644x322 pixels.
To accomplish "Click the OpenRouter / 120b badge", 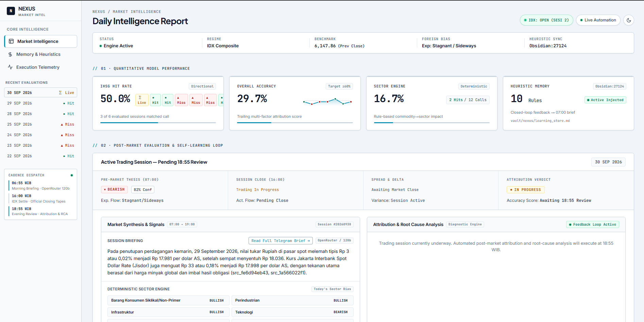I will [334, 240].
